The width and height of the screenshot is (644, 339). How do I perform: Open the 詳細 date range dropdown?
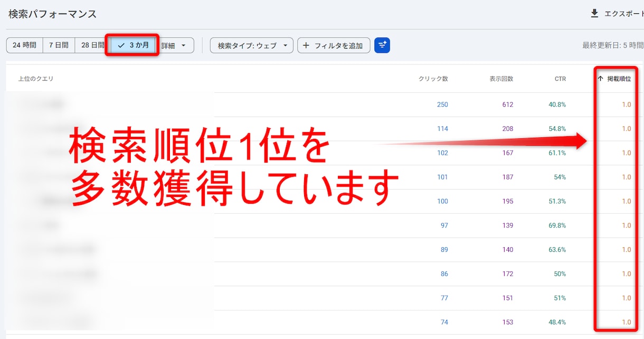[x=175, y=45]
